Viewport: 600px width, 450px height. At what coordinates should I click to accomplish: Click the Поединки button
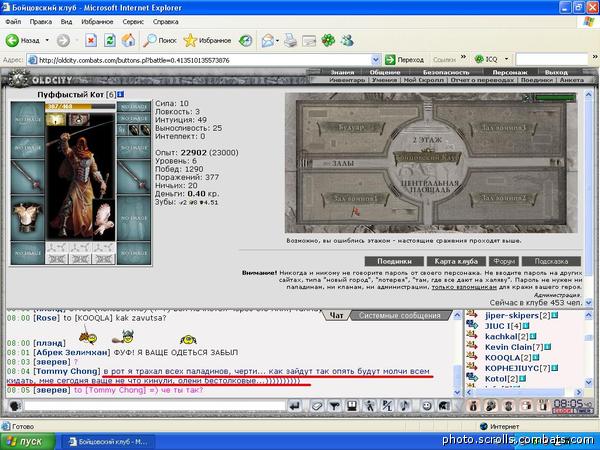[394, 261]
